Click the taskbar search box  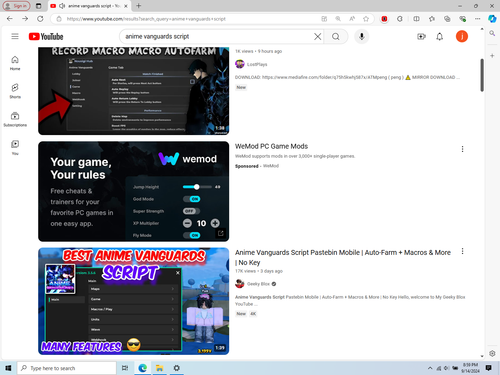(67, 368)
